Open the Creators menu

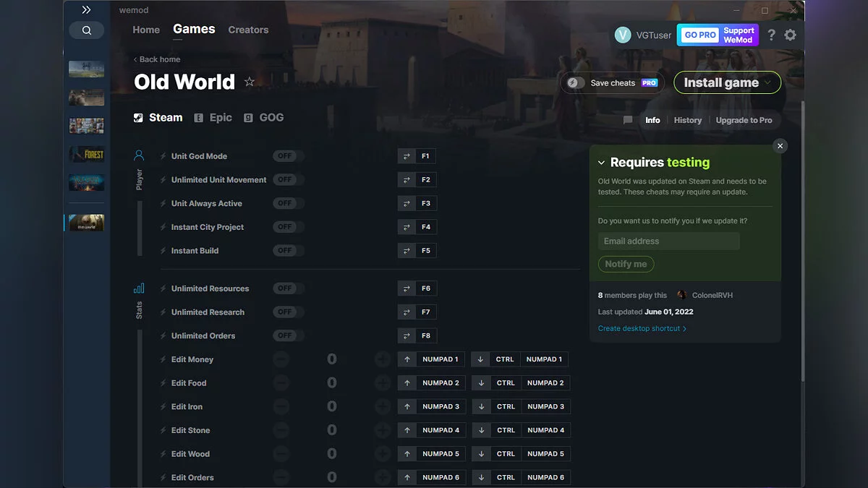pyautogui.click(x=248, y=30)
